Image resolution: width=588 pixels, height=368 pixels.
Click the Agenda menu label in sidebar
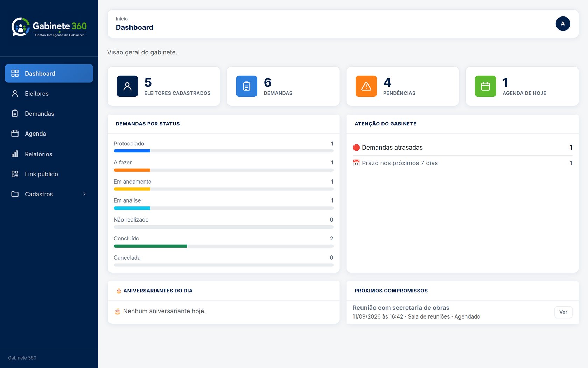[35, 134]
